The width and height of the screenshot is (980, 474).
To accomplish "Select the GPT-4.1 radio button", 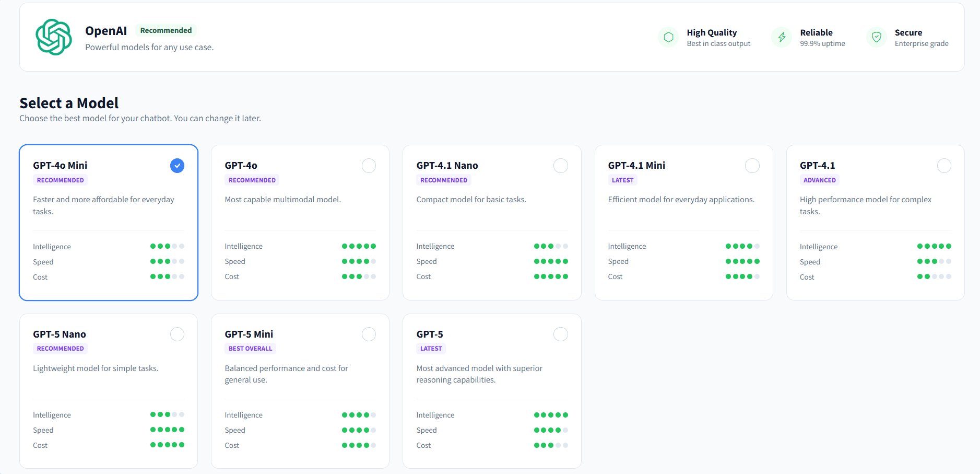I will click(x=944, y=166).
